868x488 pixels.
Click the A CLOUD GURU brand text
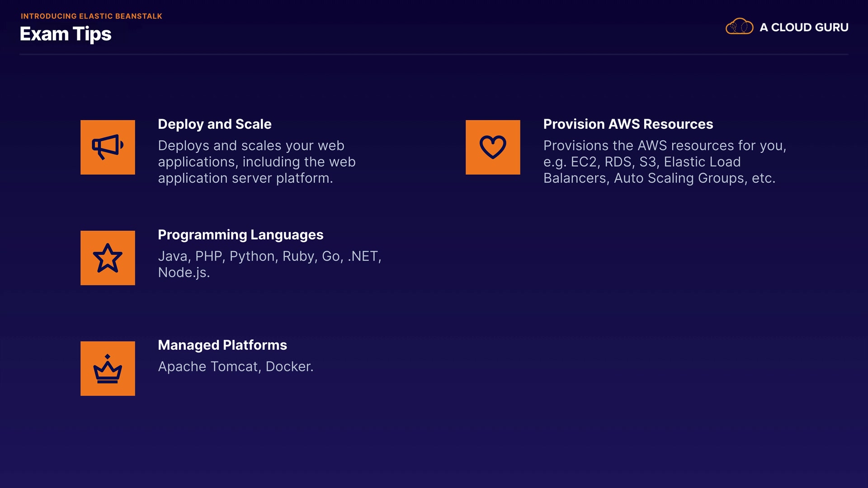pos(804,28)
